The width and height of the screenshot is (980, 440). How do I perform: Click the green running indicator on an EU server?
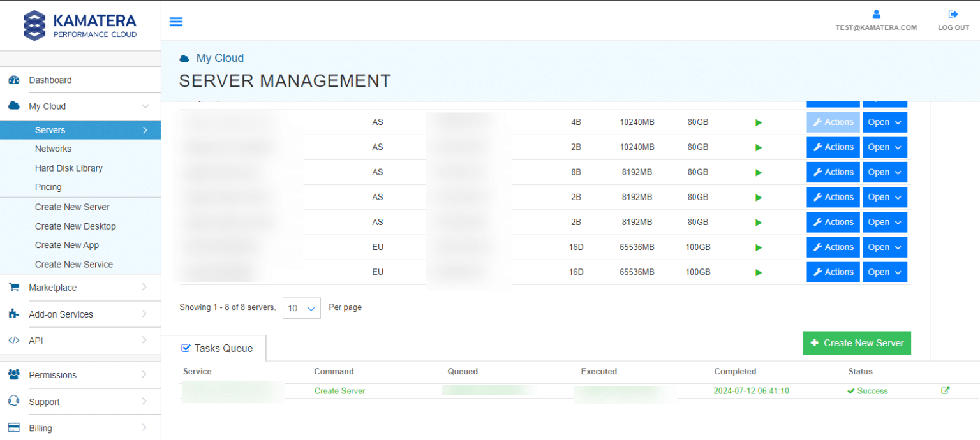[x=758, y=247]
